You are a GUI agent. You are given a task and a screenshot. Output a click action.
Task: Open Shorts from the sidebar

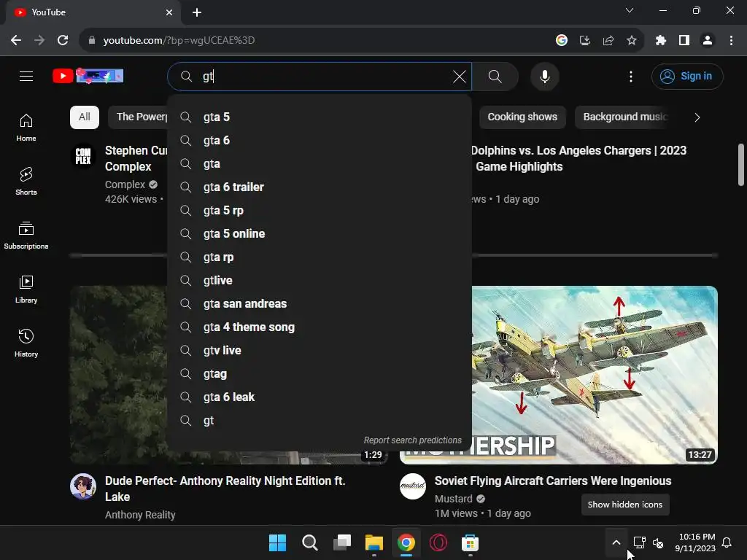coord(26,182)
